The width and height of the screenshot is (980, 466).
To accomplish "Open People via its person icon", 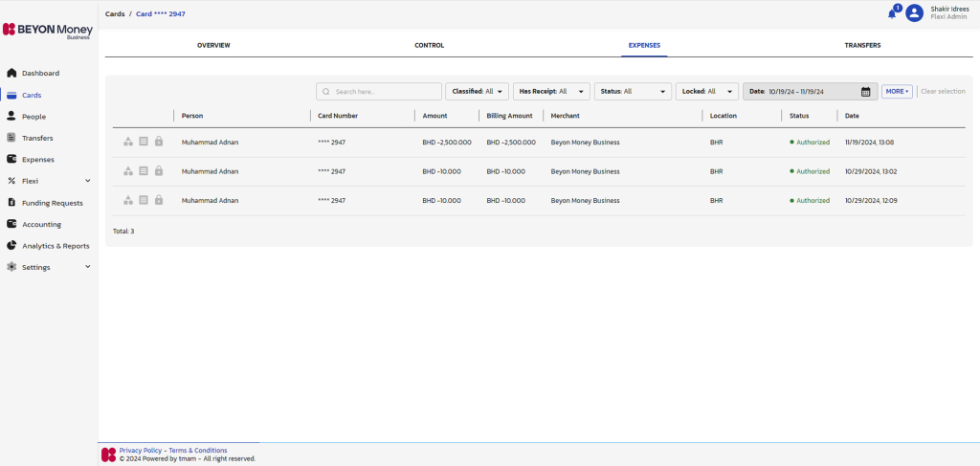I will click(11, 116).
